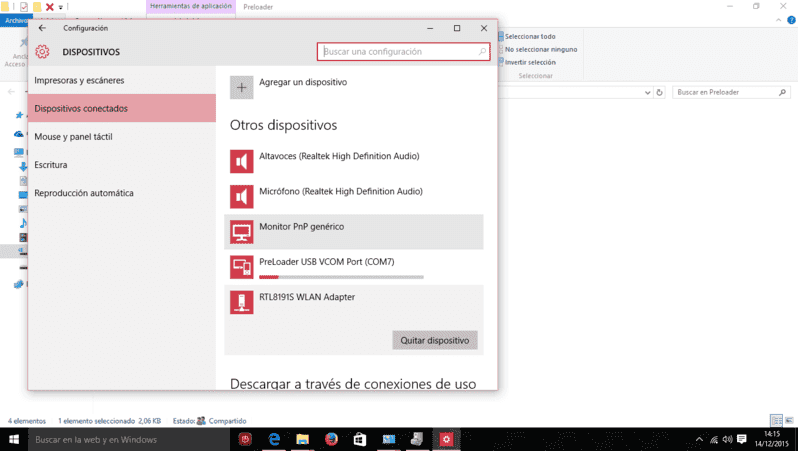Open the Action Center notification icon
798x451 pixels.
point(742,439)
